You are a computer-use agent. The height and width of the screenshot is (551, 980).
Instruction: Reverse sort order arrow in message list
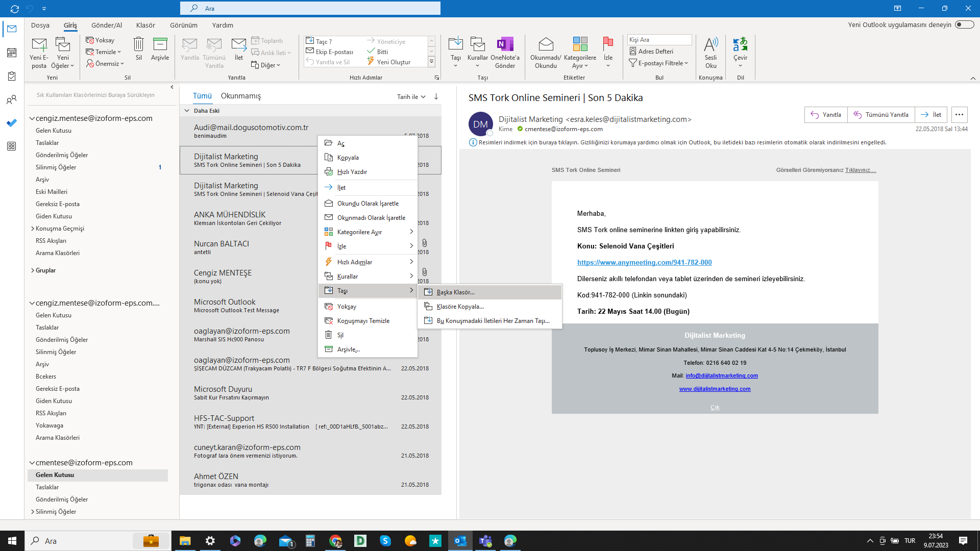[x=436, y=96]
